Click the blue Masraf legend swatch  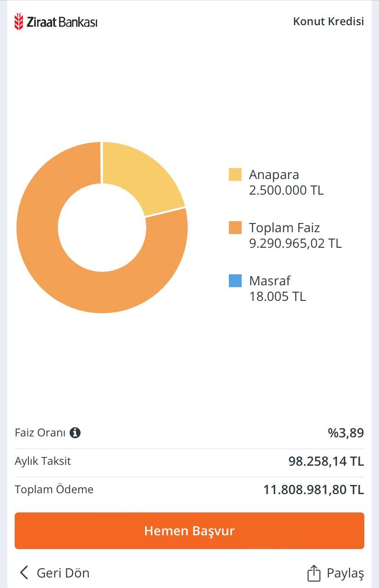[x=235, y=281]
